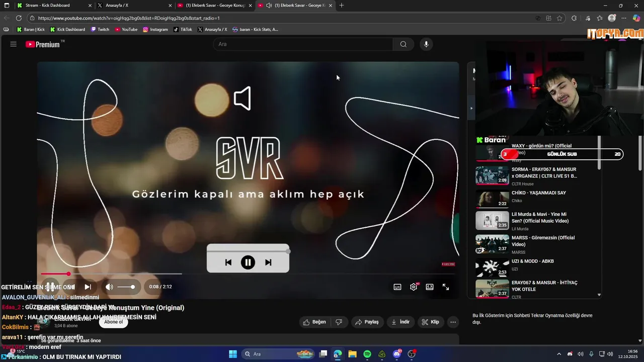The height and width of the screenshot is (362, 644).
Task: Enter fullscreen mode in player
Action: pyautogui.click(x=446, y=287)
